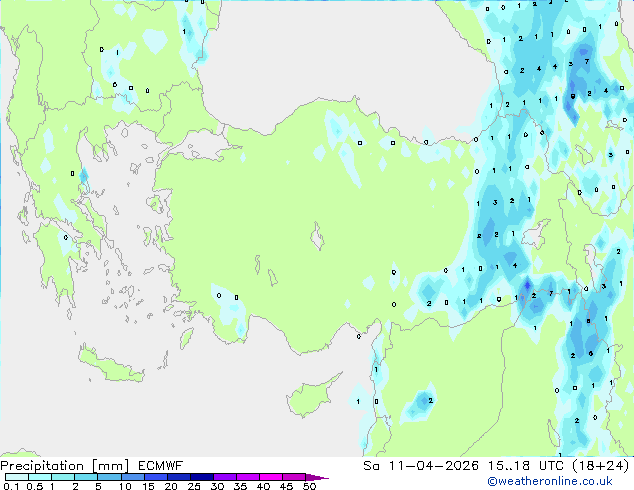Click the 1–2 mm legend color swatch
The width and height of the screenshot is (634, 490).
(63, 477)
